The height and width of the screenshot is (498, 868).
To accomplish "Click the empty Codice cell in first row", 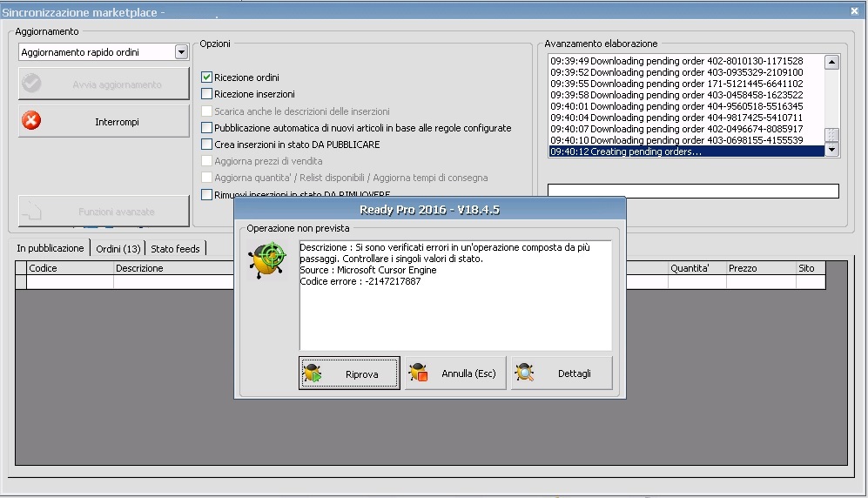I will click(x=70, y=282).
